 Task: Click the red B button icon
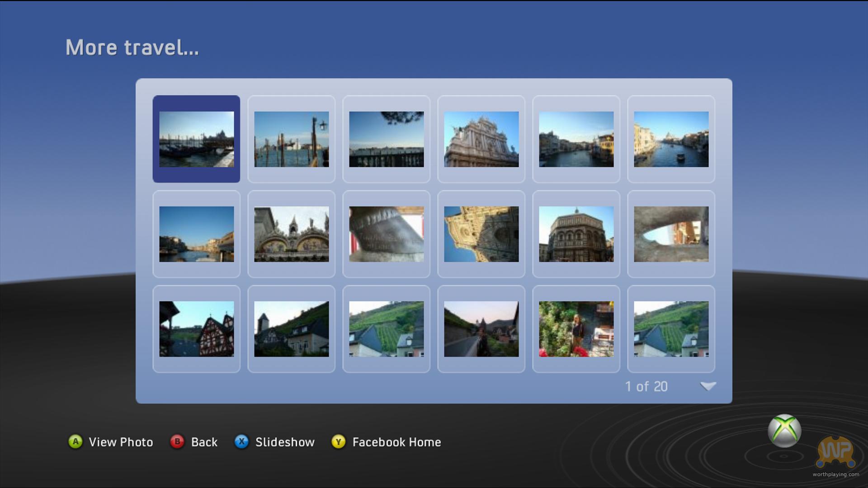click(x=177, y=441)
